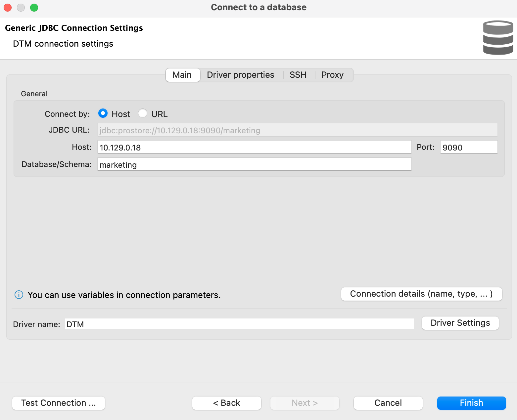Screen dimensions: 517x420
Task: Cancel the database connection dialog
Action: tap(388, 403)
